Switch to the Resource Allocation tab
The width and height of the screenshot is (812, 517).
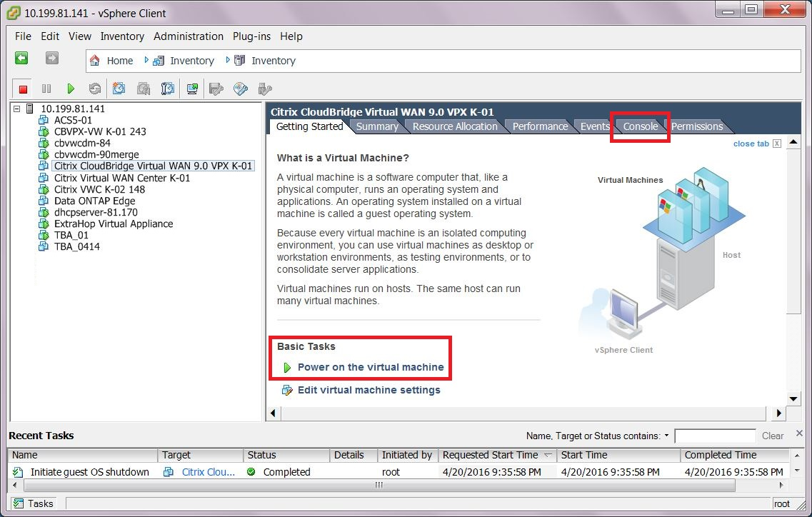(455, 126)
